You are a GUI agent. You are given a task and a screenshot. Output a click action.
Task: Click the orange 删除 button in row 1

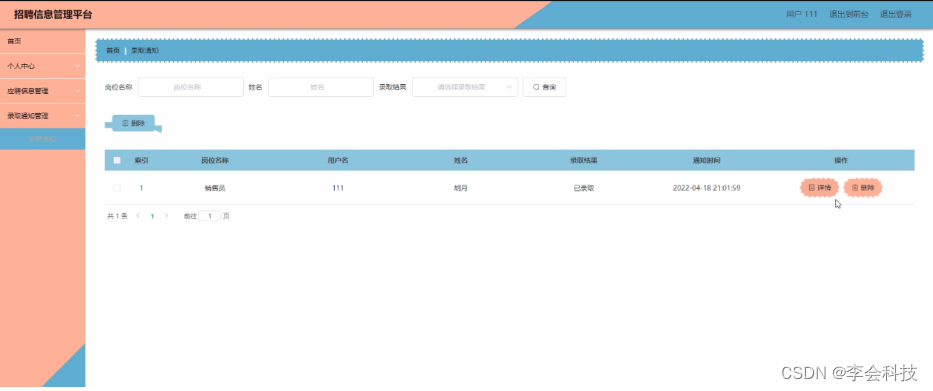863,187
